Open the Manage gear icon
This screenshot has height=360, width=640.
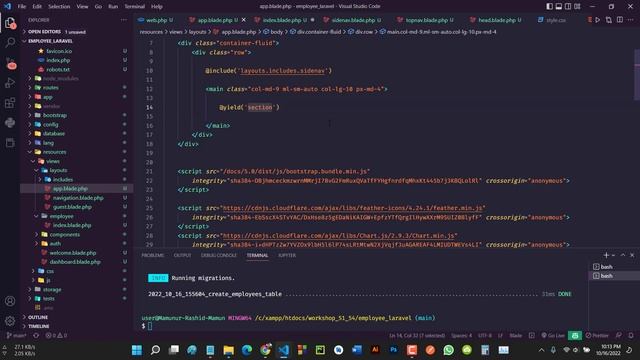point(10,321)
